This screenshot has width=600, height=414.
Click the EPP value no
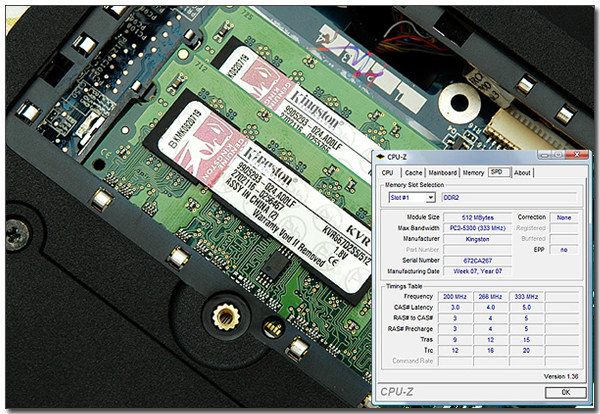pos(564,249)
